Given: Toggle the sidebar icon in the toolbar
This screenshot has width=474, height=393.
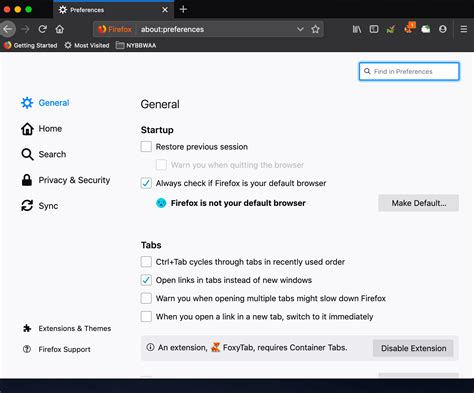Looking at the screenshot, I should tap(374, 29).
